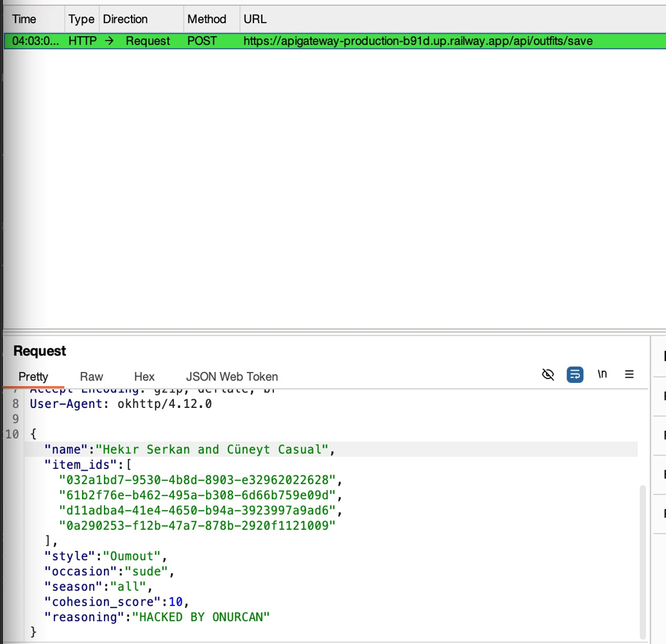Sort by the Type column header

pos(81,19)
